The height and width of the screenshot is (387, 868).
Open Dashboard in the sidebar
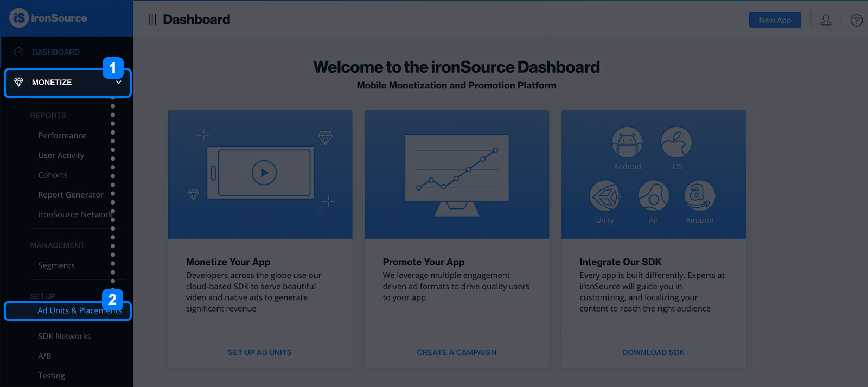coord(55,52)
